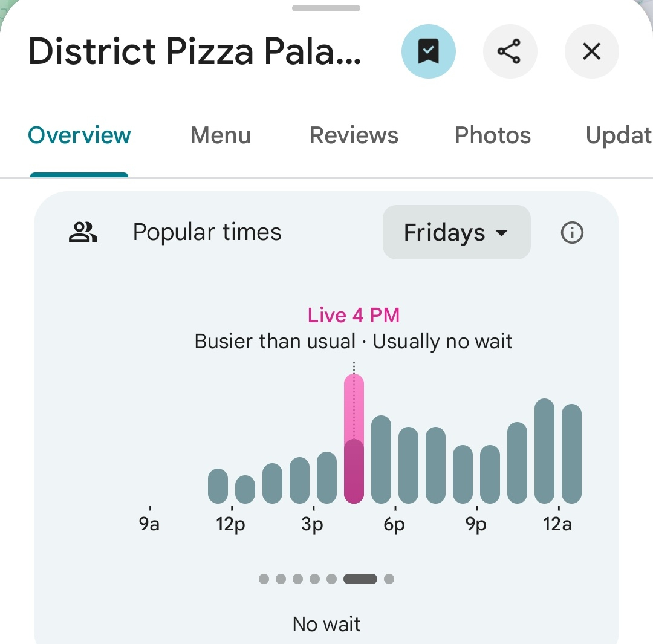Screen dimensions: 653x644
Task: Click the dropdown arrow next to Fridays
Action: pos(502,232)
